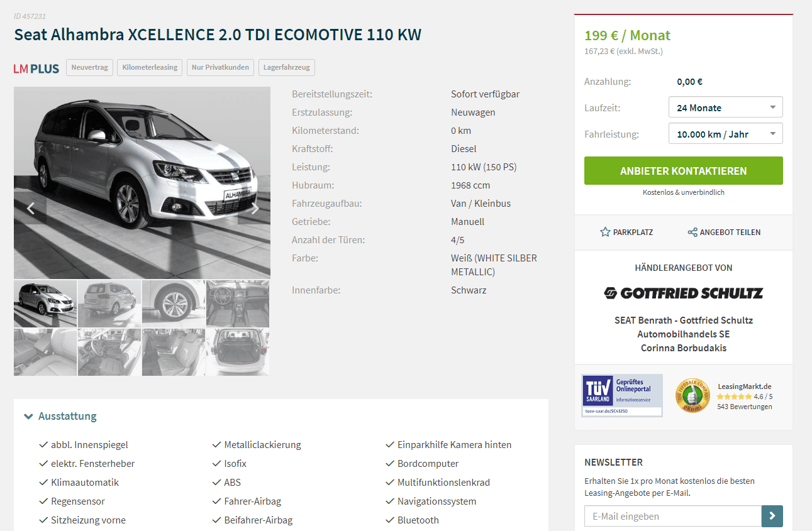The width and height of the screenshot is (812, 531).
Task: Select the open trunk thumbnail
Action: pyautogui.click(x=238, y=352)
